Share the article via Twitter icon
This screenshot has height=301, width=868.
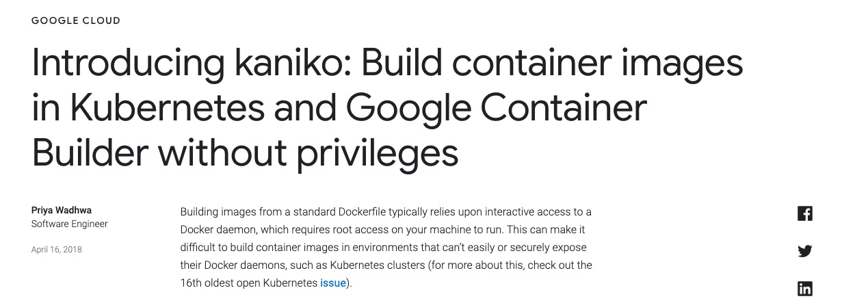point(805,251)
